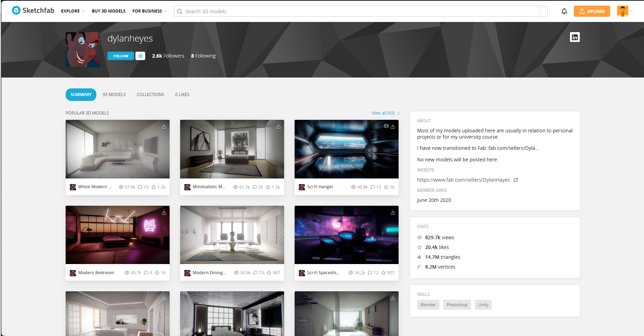Click the Search 3D models field
The image size is (644, 336).
point(361,11)
